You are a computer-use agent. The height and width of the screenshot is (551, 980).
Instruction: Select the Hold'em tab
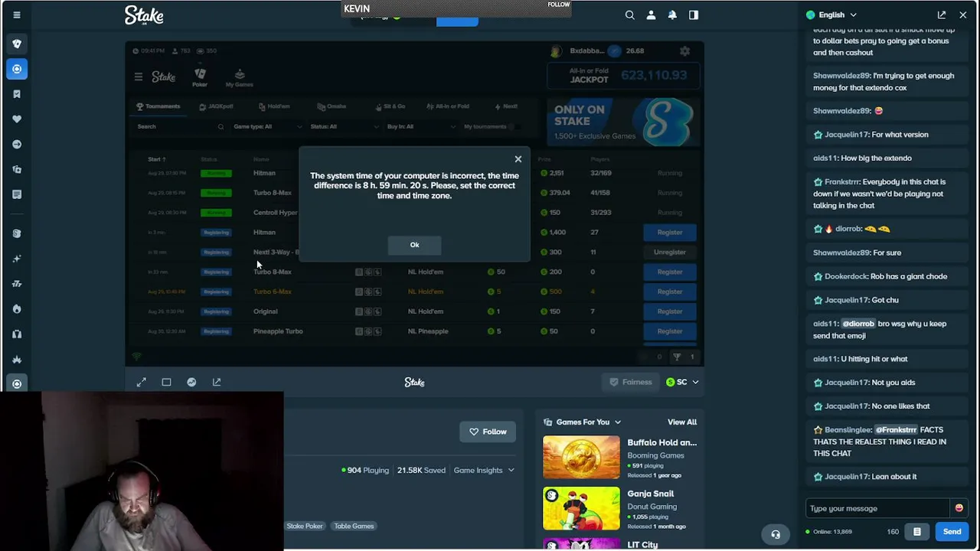point(274,106)
